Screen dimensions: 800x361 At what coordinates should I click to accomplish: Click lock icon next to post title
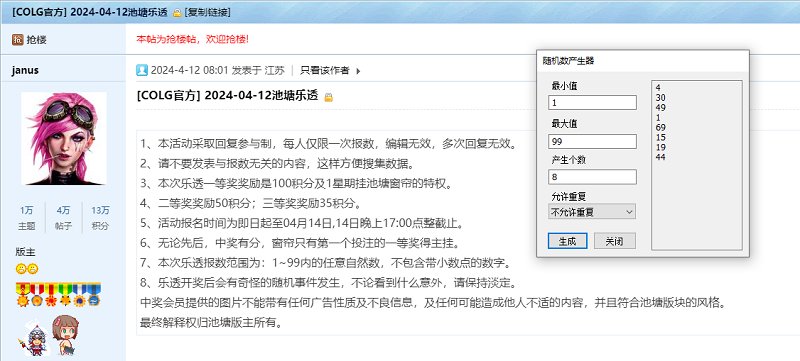pos(329,97)
